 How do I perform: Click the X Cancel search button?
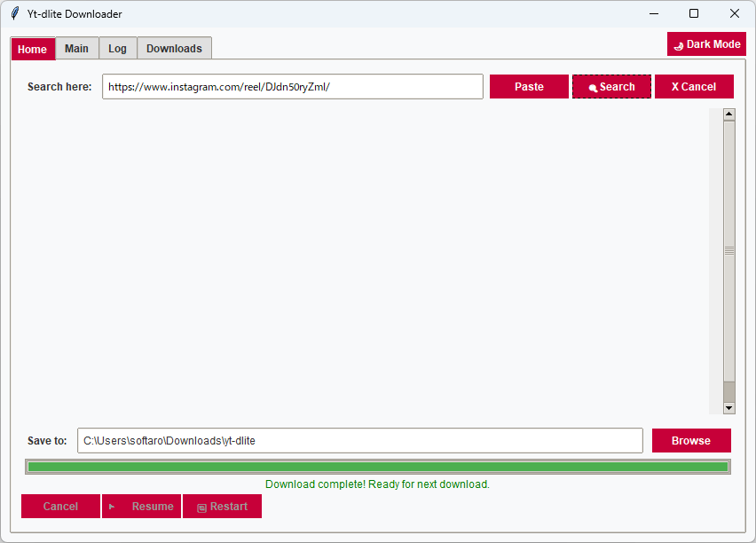pos(694,87)
